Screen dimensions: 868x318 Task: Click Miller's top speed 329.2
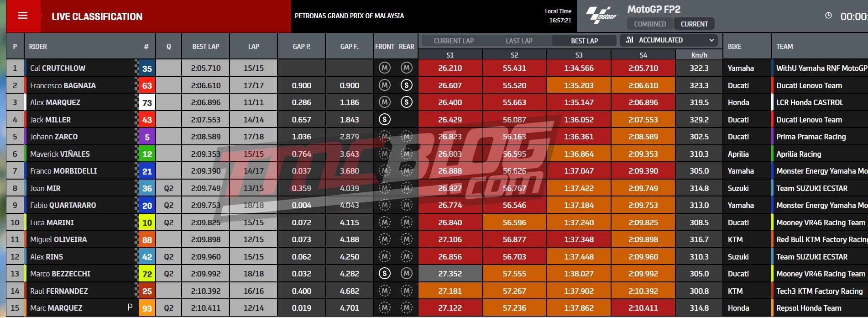[x=699, y=120]
